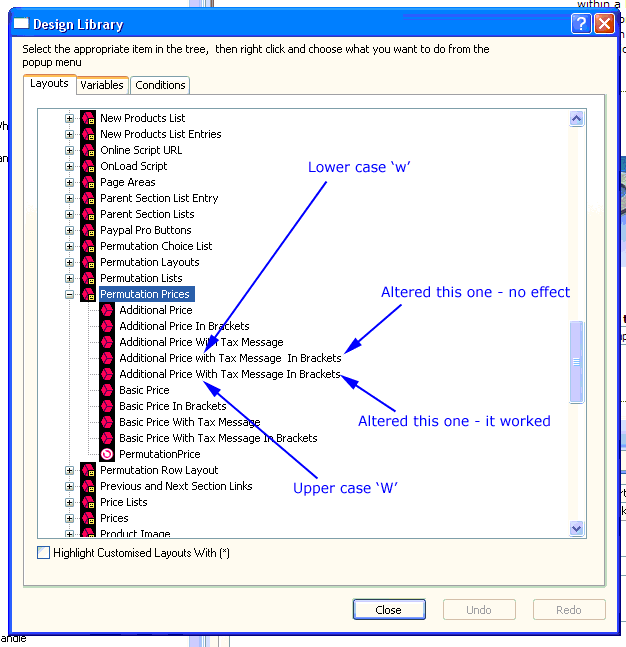626x647 pixels.
Task: Enable Highlight Customised Layouts checkbox
Action: click(x=43, y=553)
